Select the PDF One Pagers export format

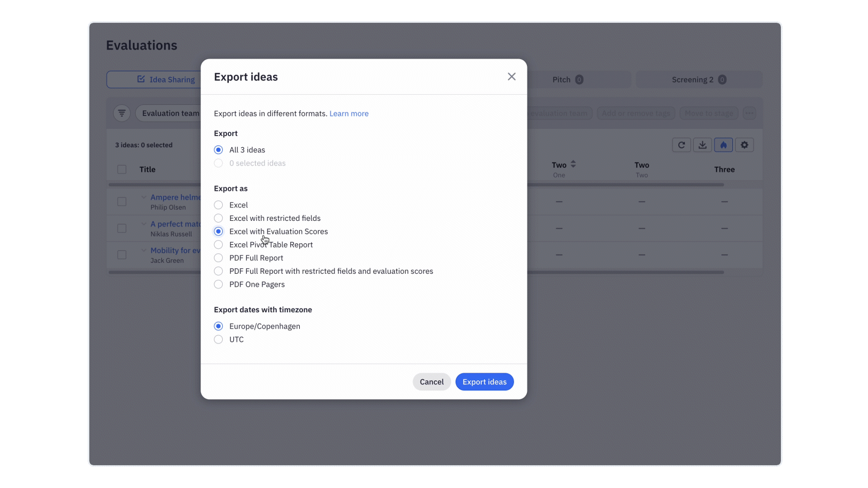(x=218, y=284)
